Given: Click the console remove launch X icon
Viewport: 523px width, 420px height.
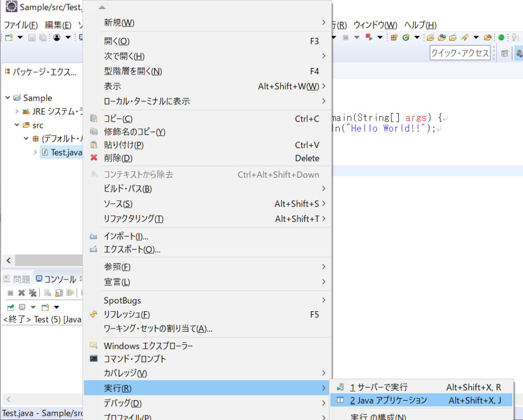Looking at the screenshot, I should (x=21, y=293).
